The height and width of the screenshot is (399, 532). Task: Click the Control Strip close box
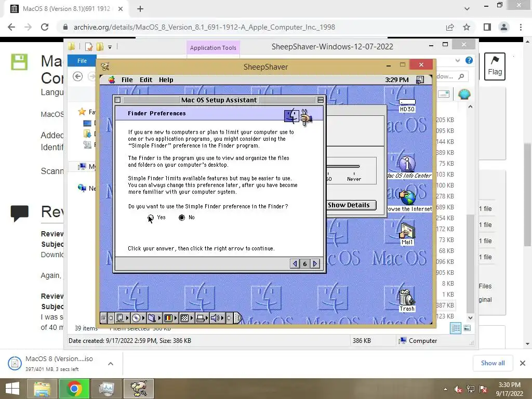click(x=103, y=318)
